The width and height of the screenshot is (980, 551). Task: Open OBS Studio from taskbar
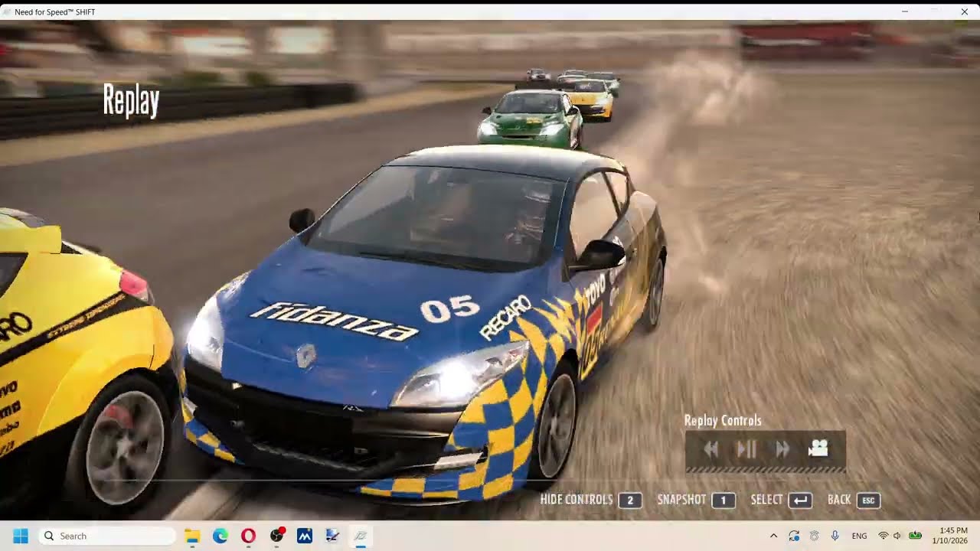[x=276, y=536]
